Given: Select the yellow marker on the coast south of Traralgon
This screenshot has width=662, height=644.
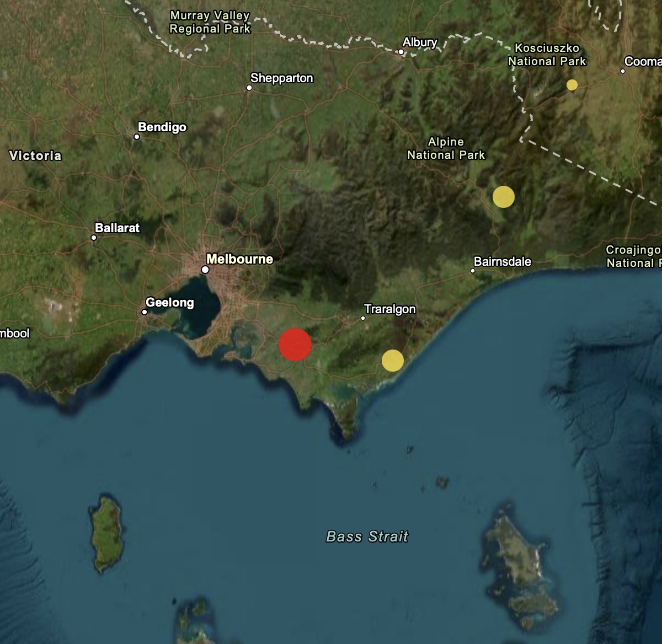Looking at the screenshot, I should 393,361.
